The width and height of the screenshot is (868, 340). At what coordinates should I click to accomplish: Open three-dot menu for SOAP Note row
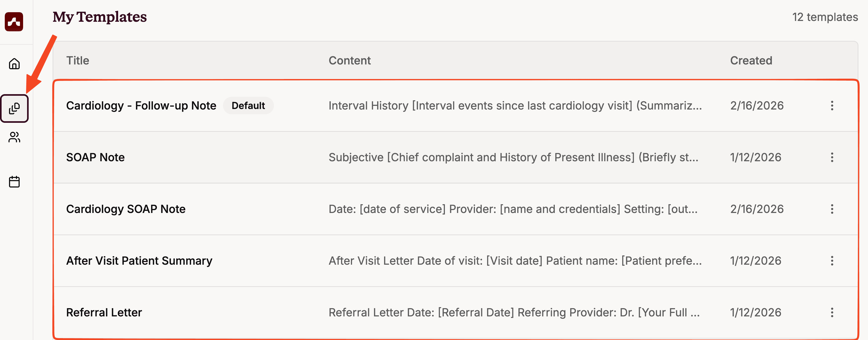click(832, 158)
